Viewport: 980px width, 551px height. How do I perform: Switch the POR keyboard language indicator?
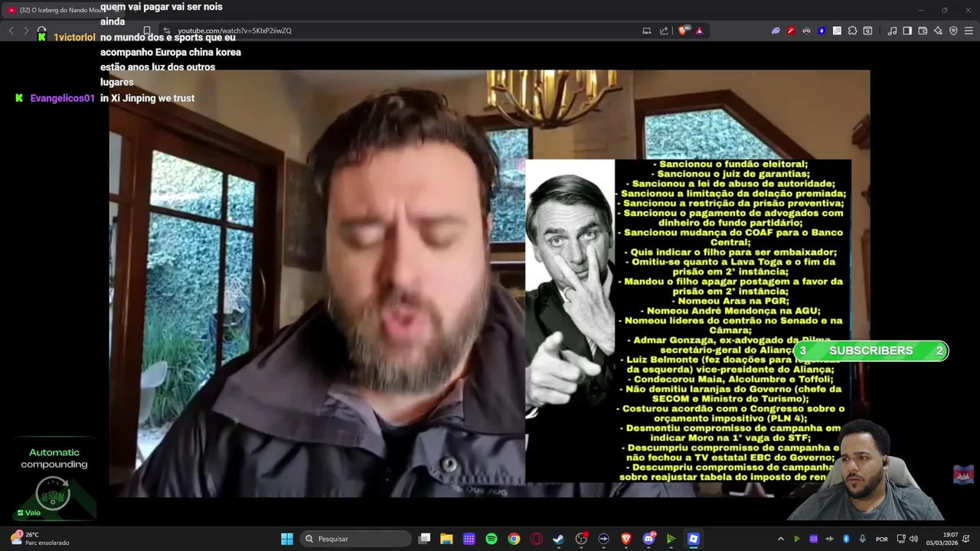tap(882, 539)
